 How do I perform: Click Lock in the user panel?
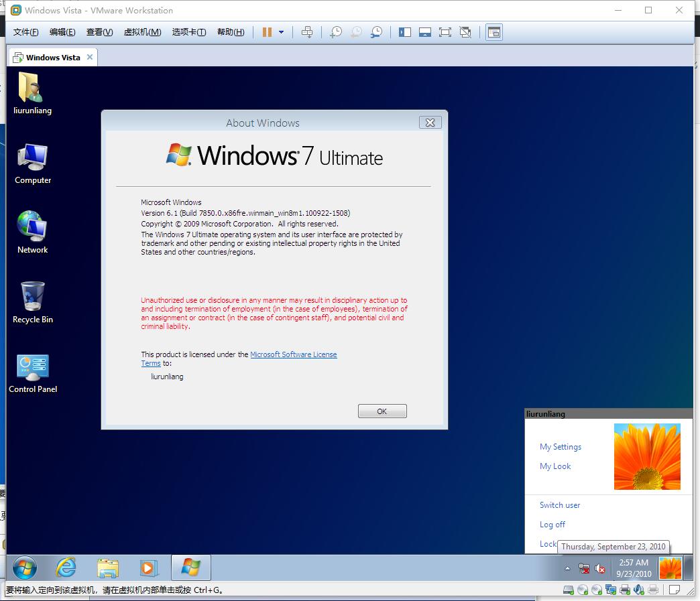[x=548, y=544]
